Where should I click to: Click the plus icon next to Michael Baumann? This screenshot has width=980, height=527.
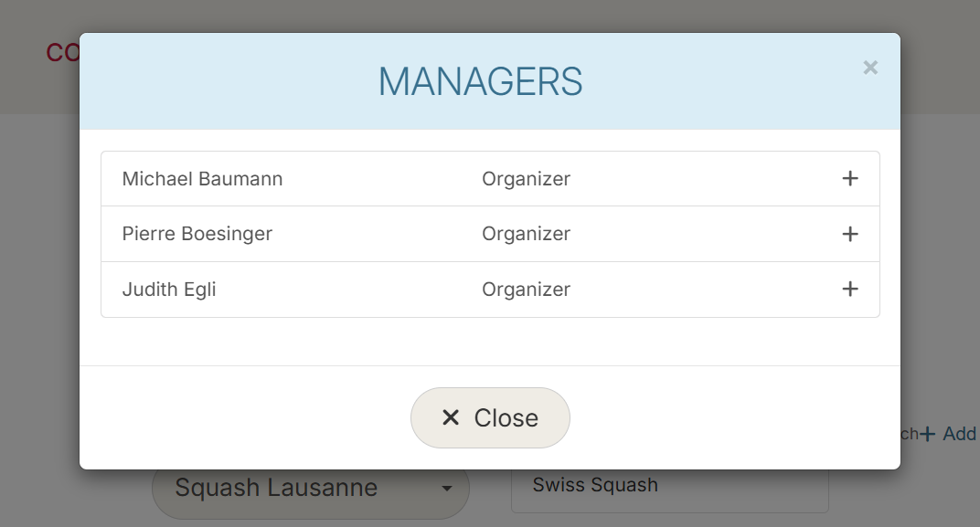[x=850, y=178]
